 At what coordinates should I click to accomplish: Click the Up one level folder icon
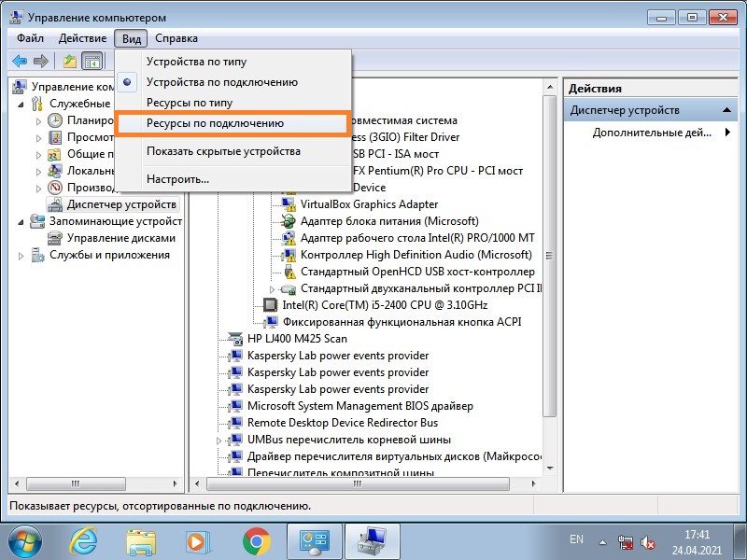tap(69, 62)
